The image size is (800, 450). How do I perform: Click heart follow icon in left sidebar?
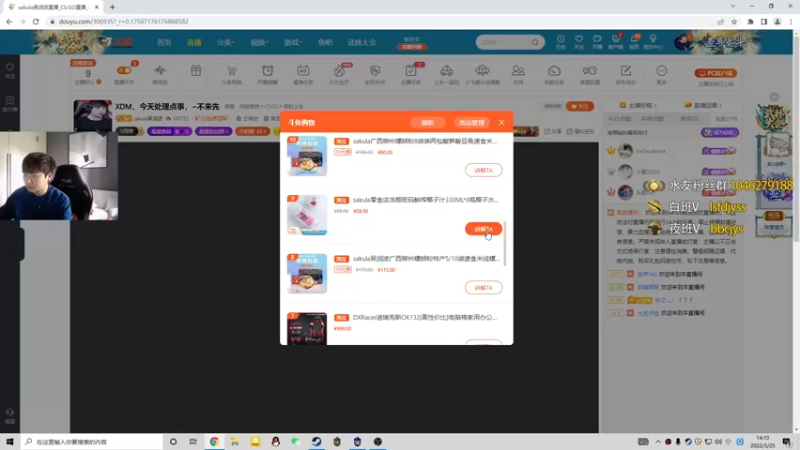pyautogui.click(x=10, y=68)
